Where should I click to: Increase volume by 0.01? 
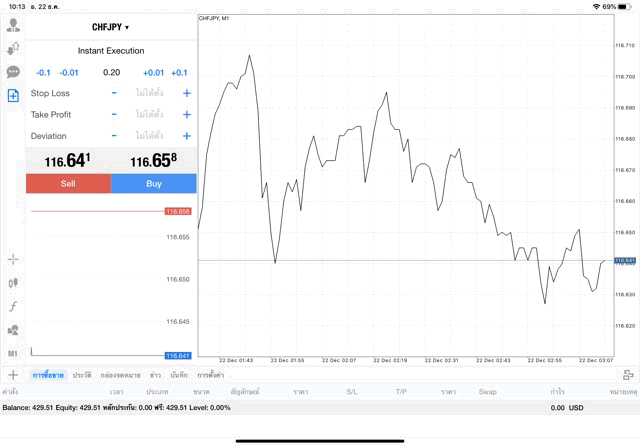153,72
